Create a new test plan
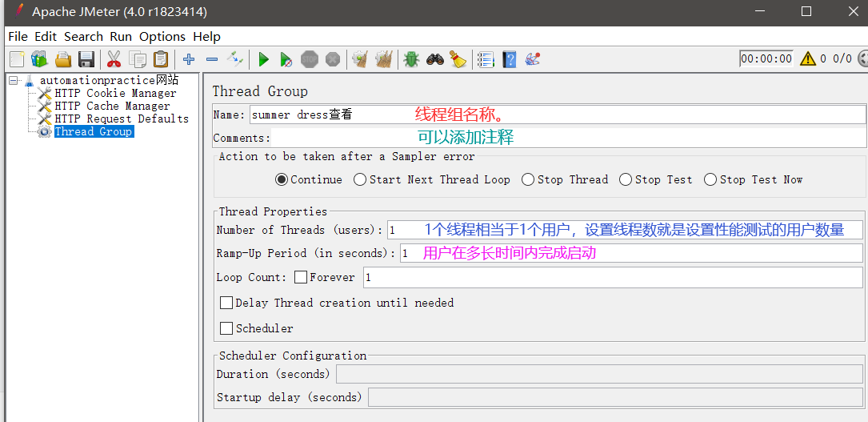The height and width of the screenshot is (422, 868). tap(17, 58)
